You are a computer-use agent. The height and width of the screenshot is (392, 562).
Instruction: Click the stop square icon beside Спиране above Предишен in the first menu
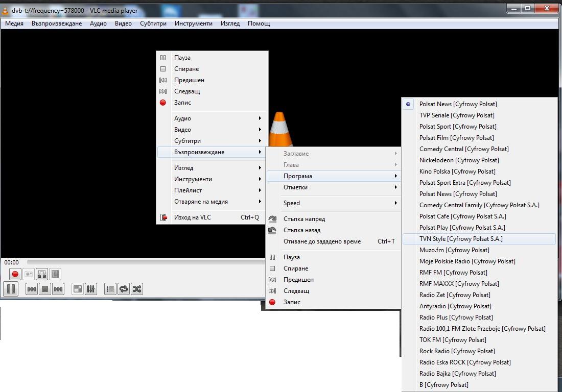(163, 69)
